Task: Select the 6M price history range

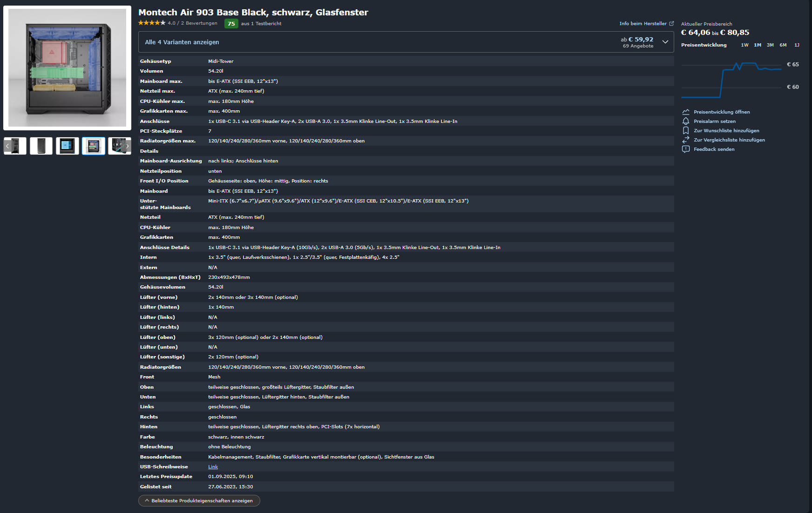Action: (783, 45)
